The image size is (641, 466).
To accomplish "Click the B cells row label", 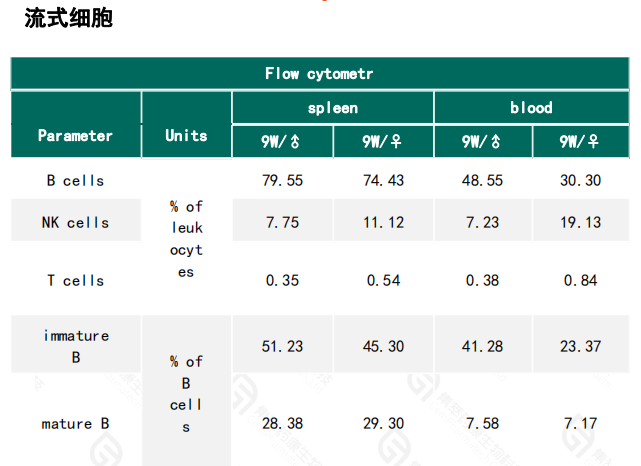I will 76,181.
